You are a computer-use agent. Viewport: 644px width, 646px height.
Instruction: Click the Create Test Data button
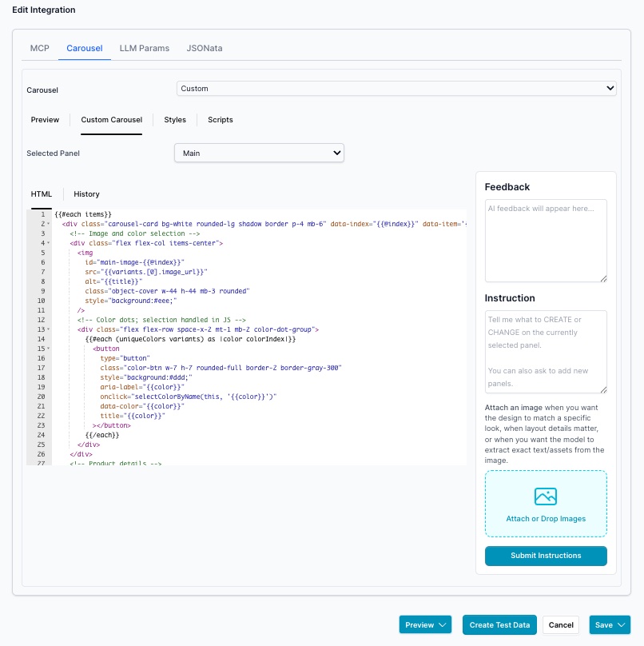[499, 625]
